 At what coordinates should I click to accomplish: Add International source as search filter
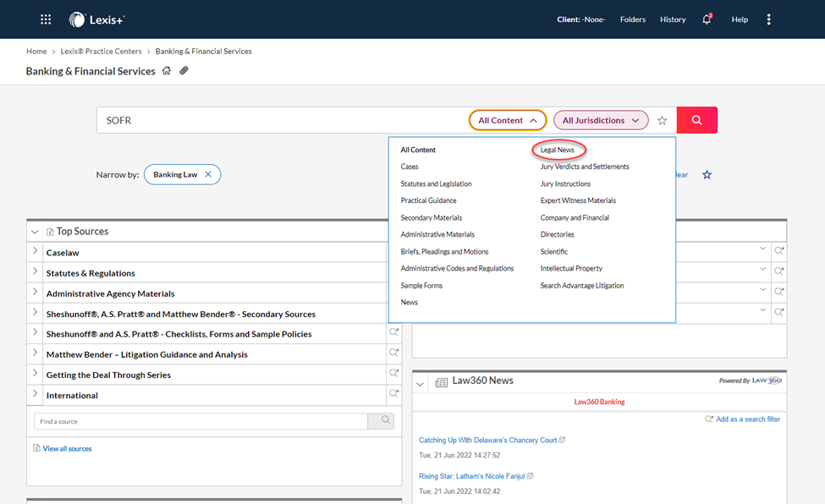click(393, 393)
